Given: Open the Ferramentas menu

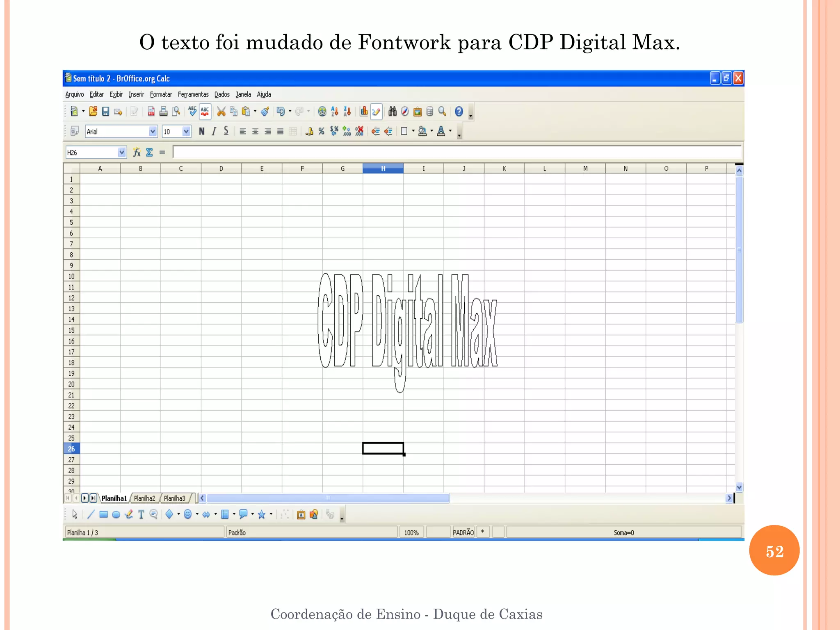Looking at the screenshot, I should pos(193,94).
